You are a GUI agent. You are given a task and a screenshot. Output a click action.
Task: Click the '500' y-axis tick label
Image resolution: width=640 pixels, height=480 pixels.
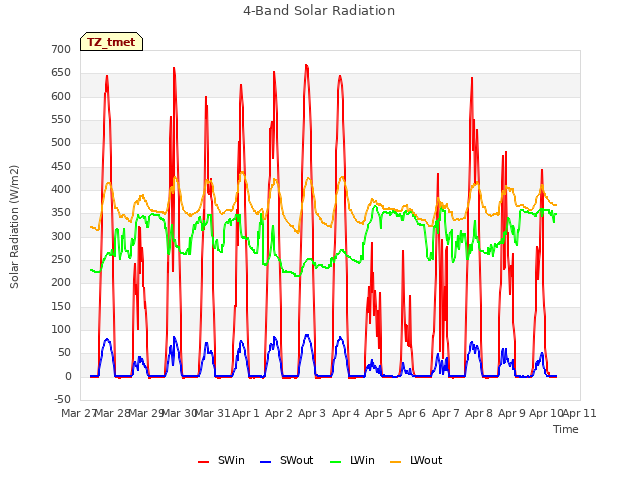click(61, 142)
